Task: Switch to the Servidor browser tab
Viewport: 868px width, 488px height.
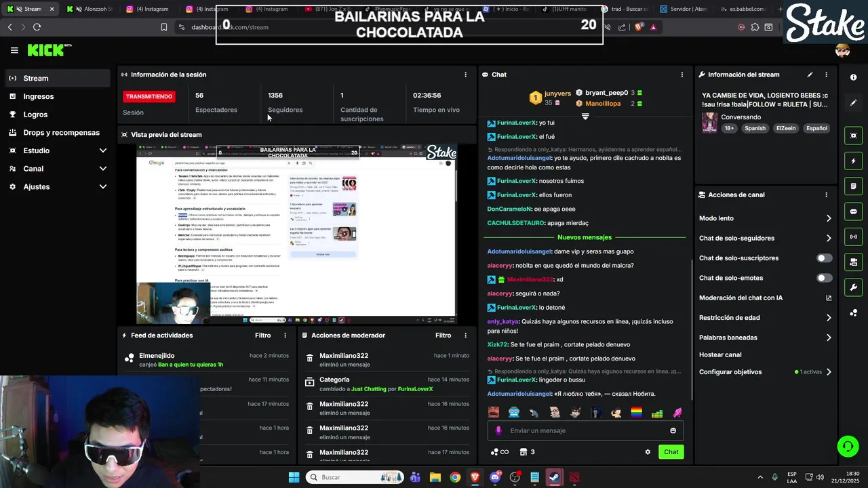Action: tap(685, 9)
